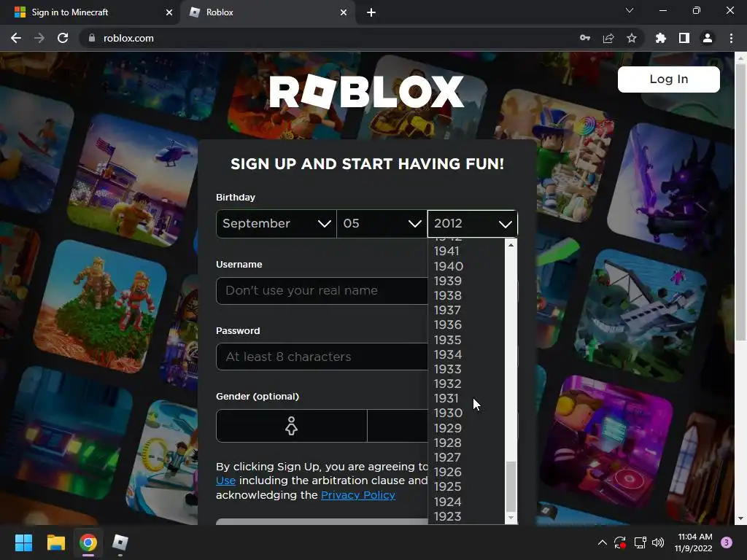Screen dimensions: 747x560
Task: Switch to the Sign in to Minecraft tab
Action: (90, 12)
